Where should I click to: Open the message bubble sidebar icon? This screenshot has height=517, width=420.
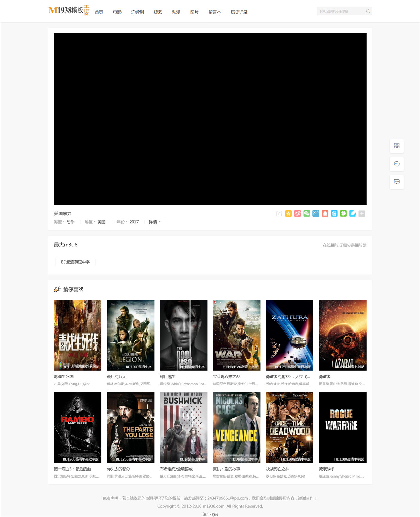point(397,182)
